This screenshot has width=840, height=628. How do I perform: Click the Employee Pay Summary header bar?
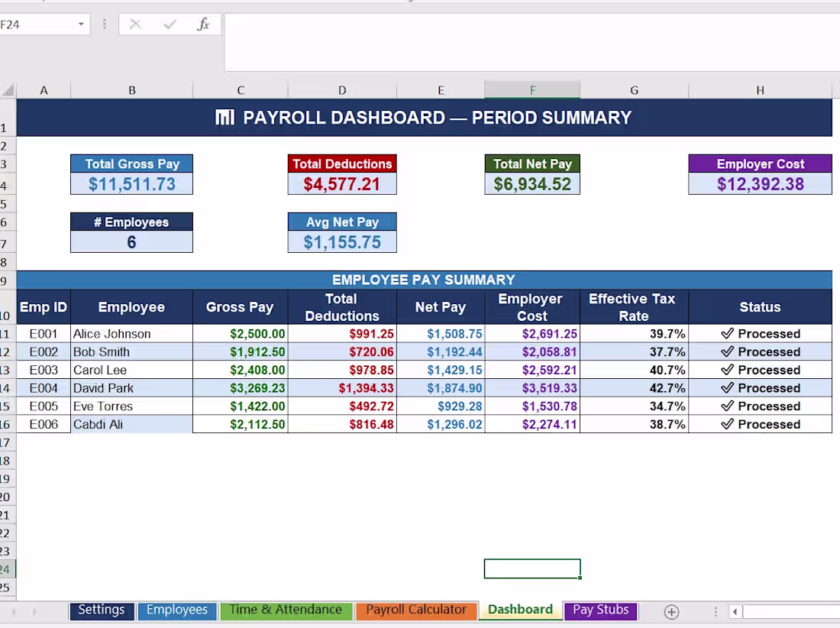tap(425, 280)
